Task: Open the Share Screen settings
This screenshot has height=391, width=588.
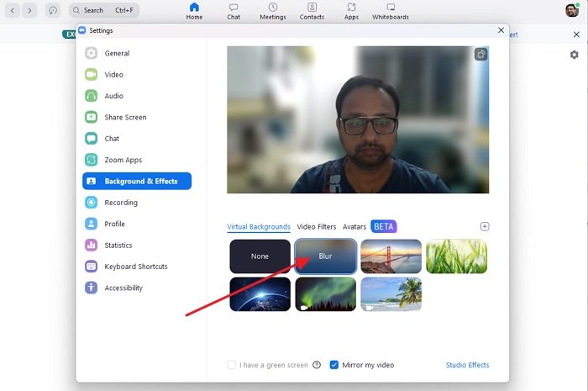Action: [x=125, y=118]
